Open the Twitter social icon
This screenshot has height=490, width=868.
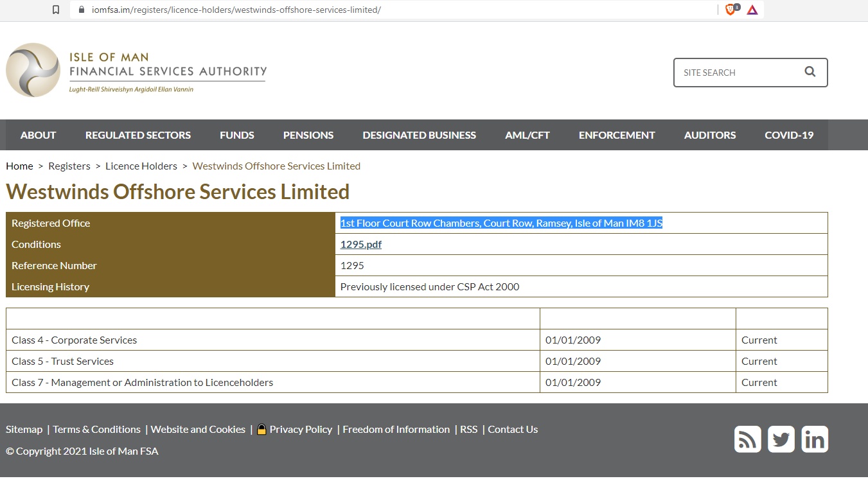tap(781, 439)
